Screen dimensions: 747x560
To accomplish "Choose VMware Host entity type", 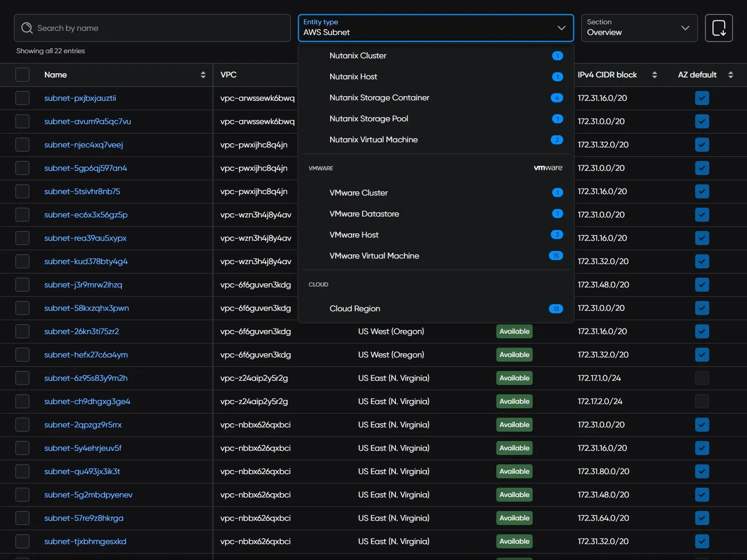I will pyautogui.click(x=436, y=235).
